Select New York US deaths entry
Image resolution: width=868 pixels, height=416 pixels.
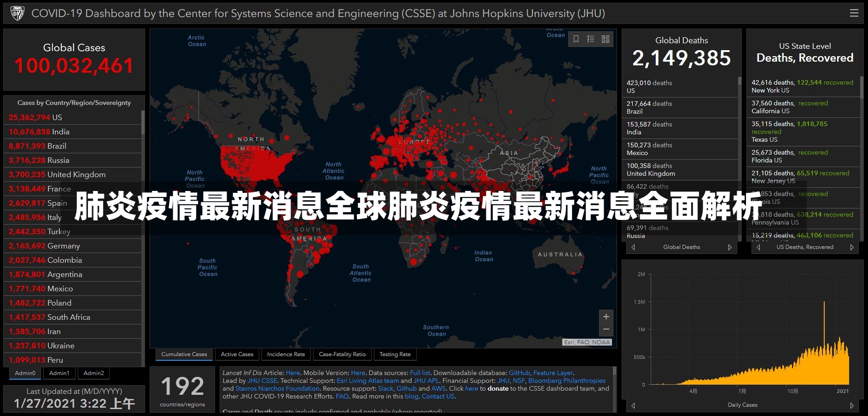coord(804,87)
